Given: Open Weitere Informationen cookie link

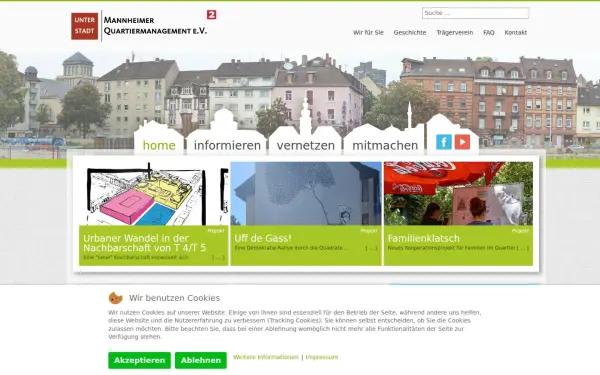Looking at the screenshot, I should [x=266, y=357].
